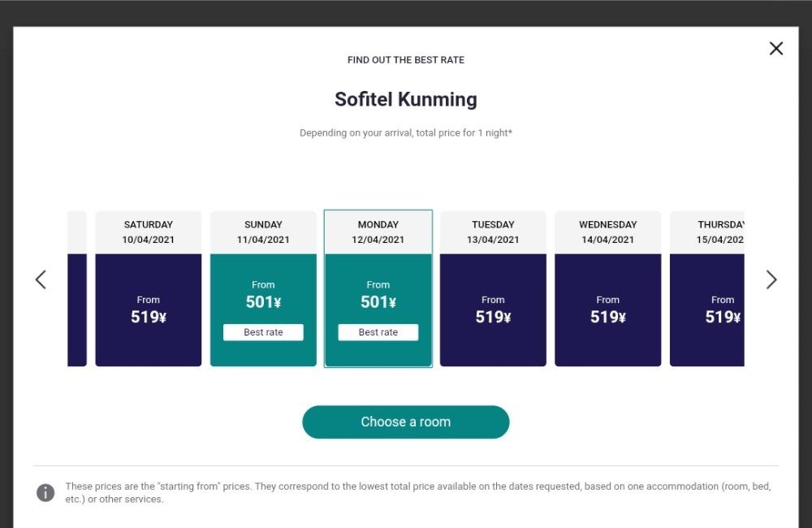Image resolution: width=812 pixels, height=528 pixels.
Task: Select Wednesday 14/04/2021 rate card
Action: (x=608, y=288)
